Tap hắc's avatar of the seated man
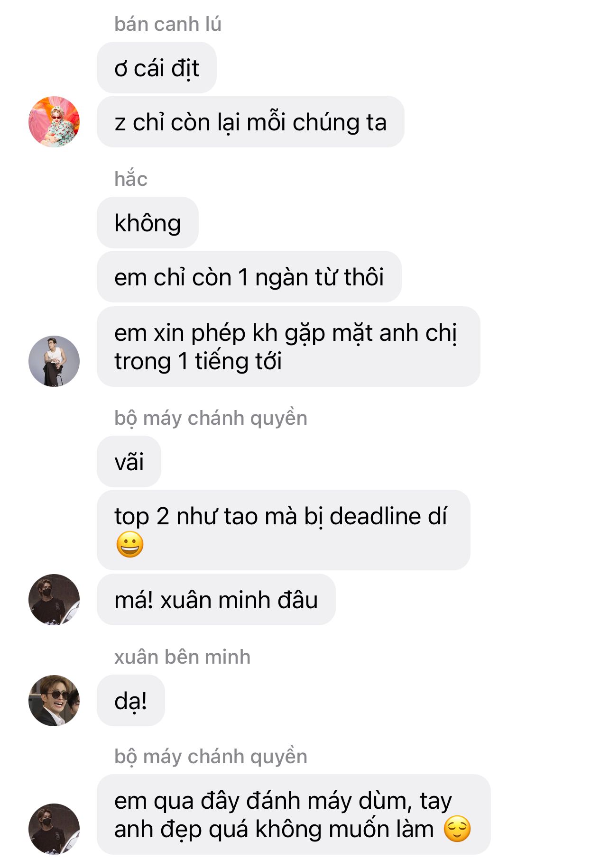Image resolution: width=609 pixels, height=868 pixels. tap(54, 361)
